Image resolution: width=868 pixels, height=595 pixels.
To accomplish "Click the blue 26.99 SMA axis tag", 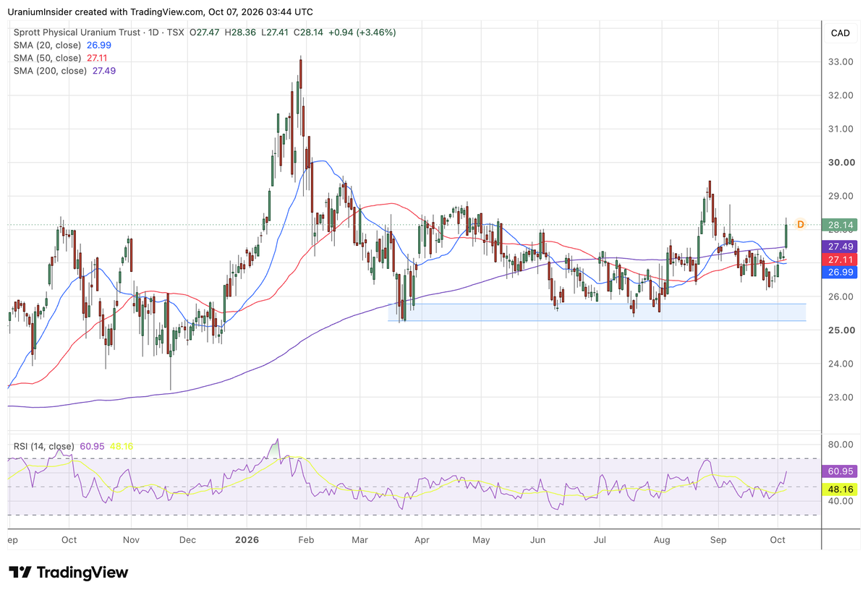I will 841,273.
